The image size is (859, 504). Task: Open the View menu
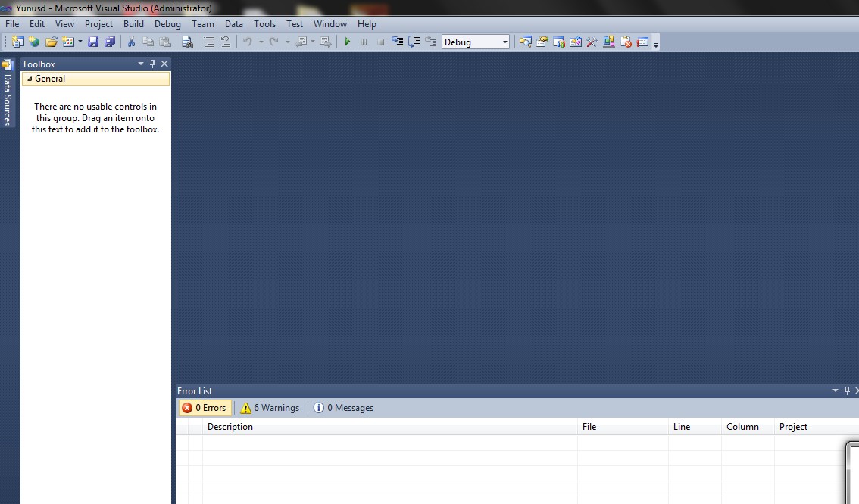point(64,24)
